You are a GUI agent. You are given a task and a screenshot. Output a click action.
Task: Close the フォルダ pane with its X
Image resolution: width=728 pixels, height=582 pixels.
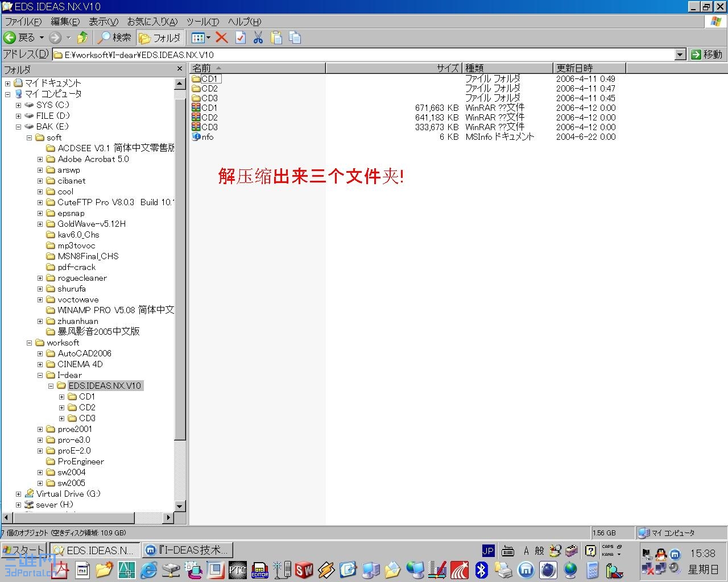(x=180, y=69)
